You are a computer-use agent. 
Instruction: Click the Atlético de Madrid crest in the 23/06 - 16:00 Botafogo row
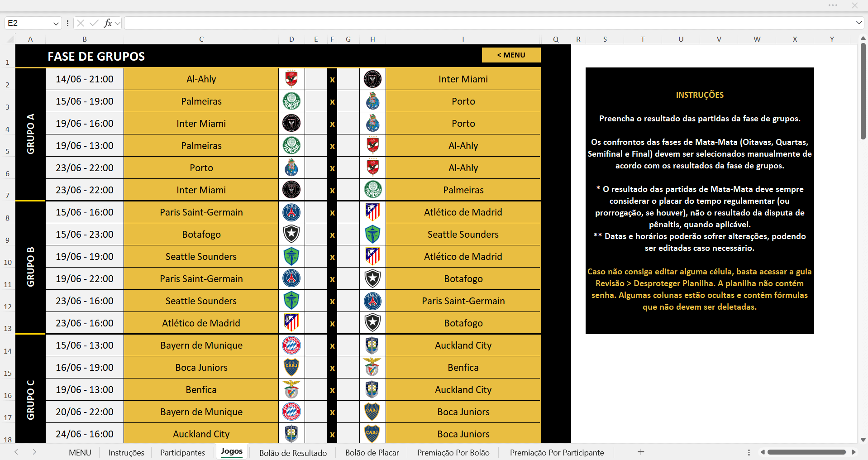(x=291, y=323)
